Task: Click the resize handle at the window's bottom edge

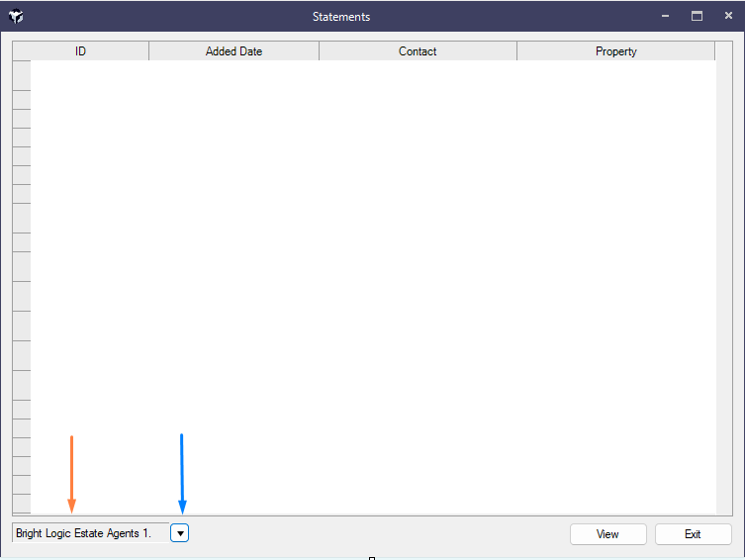Action: (x=372, y=558)
